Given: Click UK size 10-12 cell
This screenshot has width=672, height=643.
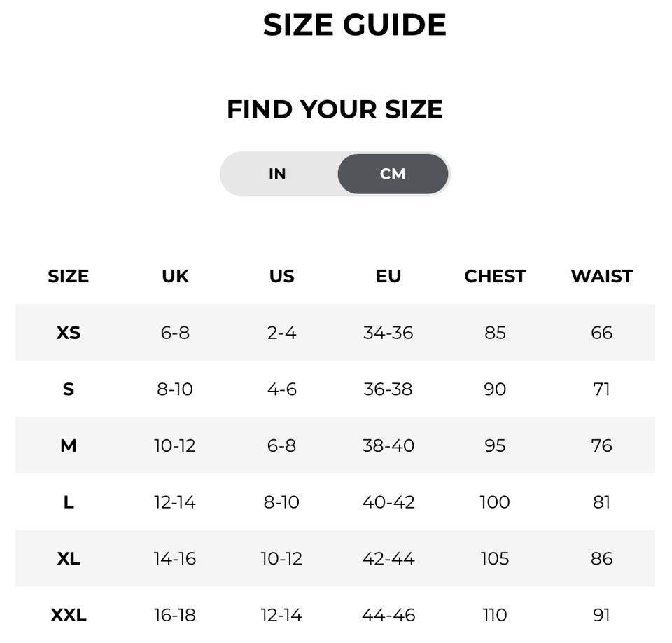Looking at the screenshot, I should (175, 445).
